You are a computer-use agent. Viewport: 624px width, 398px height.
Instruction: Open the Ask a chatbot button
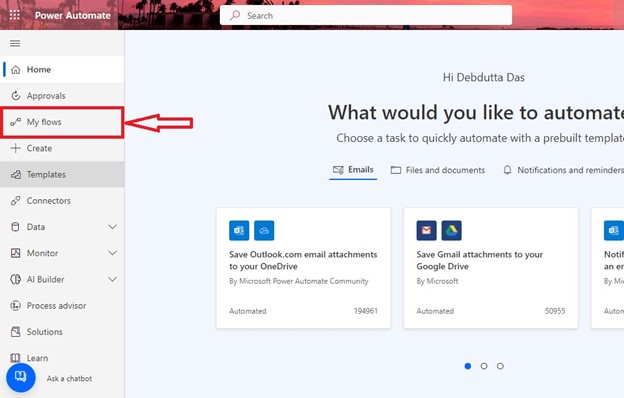[x=21, y=377]
